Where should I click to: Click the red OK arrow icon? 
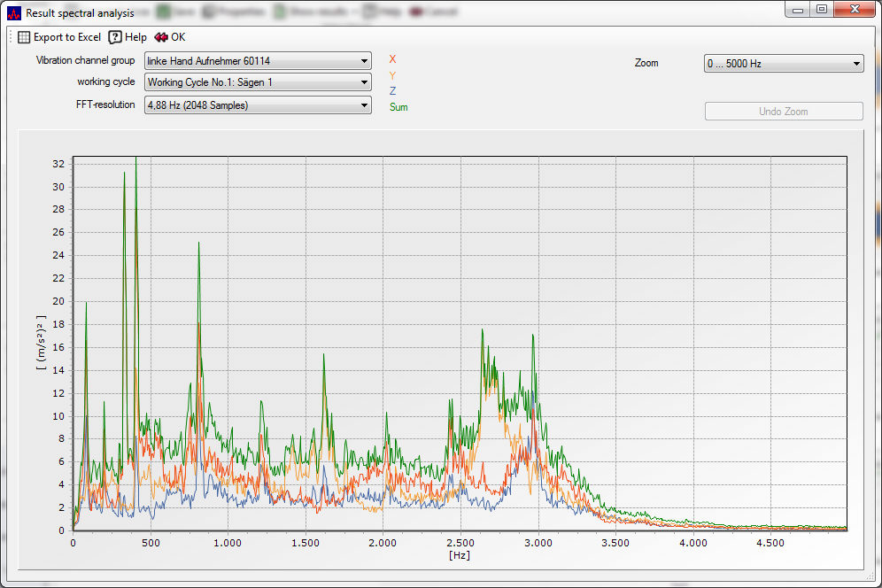coord(160,37)
